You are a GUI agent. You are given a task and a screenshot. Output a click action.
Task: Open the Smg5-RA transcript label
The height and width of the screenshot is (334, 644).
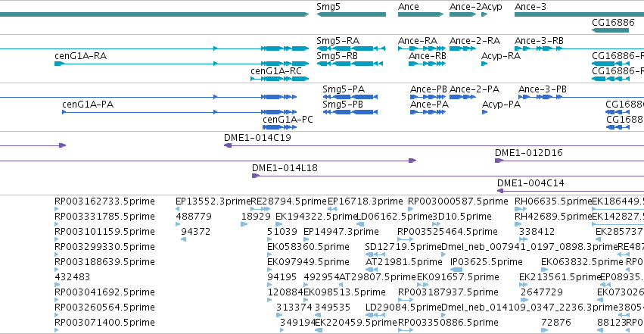(338, 41)
